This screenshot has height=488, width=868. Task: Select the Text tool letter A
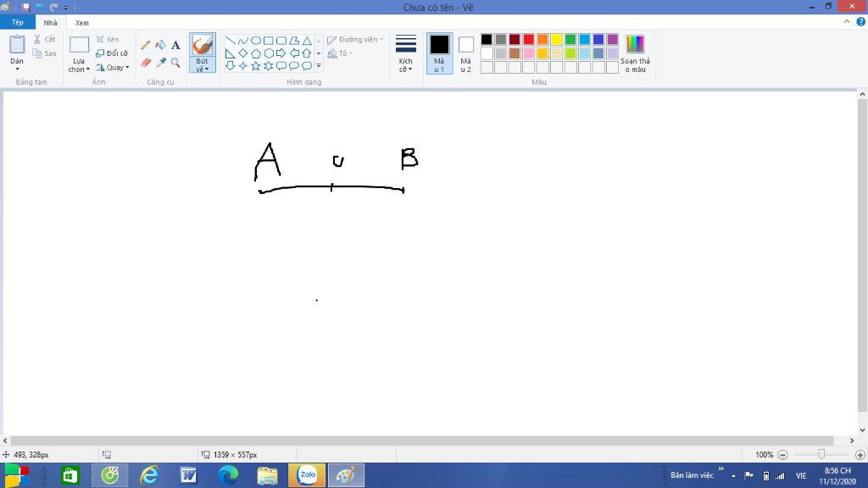coord(175,46)
